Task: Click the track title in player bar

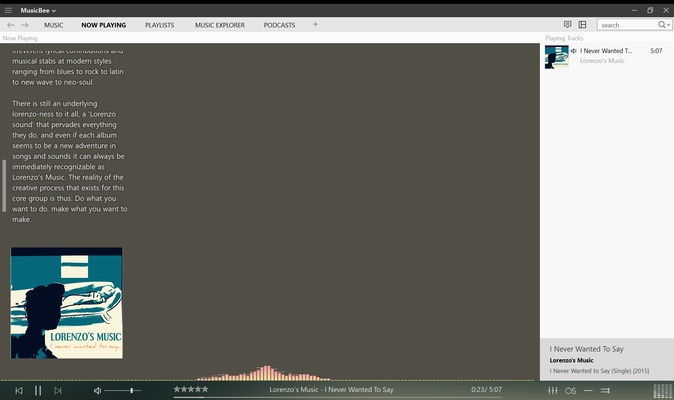Action: pos(331,390)
